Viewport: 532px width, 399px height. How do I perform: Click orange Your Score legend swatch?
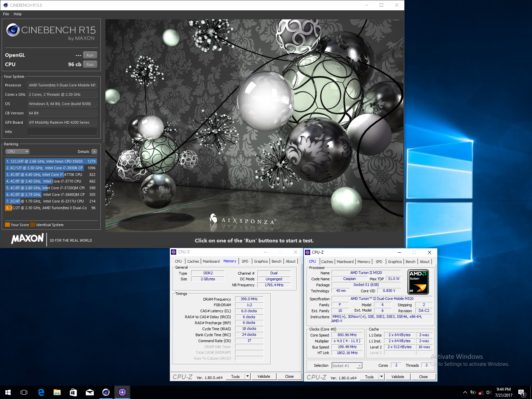(7, 225)
